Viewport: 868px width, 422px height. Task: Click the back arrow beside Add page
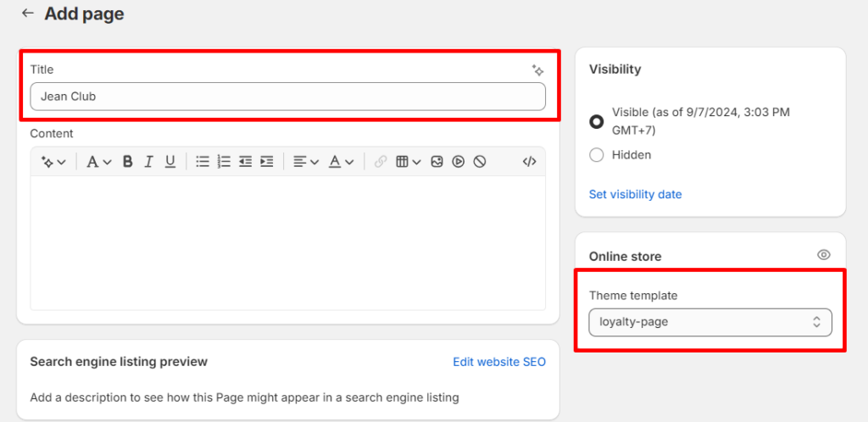(28, 14)
